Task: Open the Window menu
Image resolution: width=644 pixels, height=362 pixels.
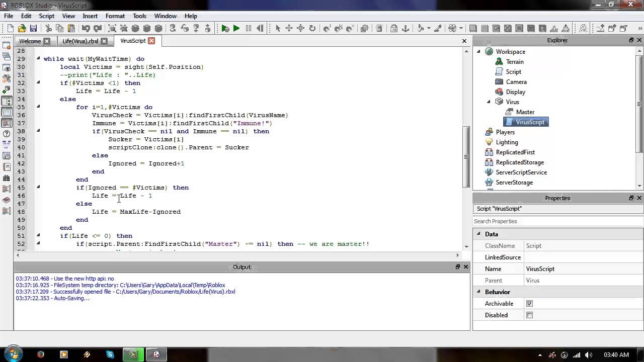Action: pyautogui.click(x=165, y=16)
